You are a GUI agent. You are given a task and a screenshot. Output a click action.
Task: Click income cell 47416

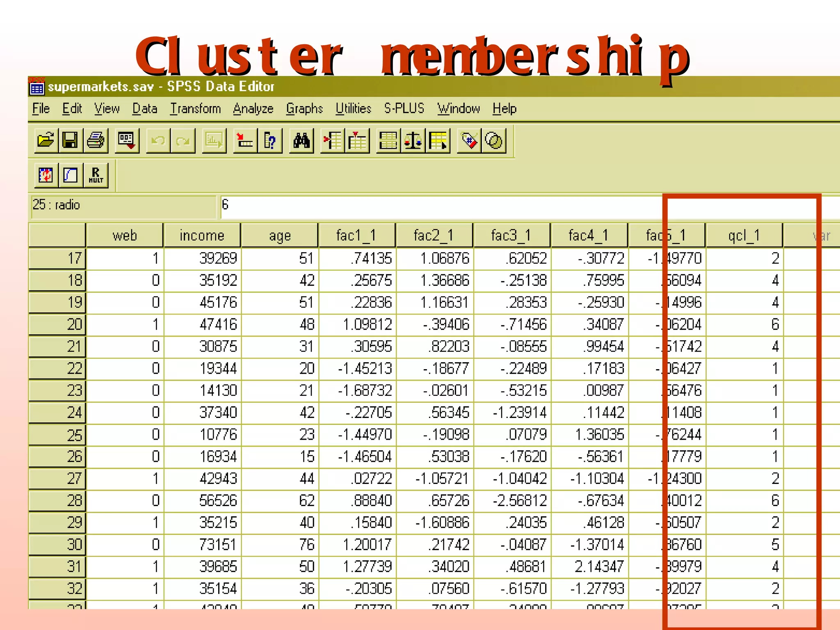[202, 325]
